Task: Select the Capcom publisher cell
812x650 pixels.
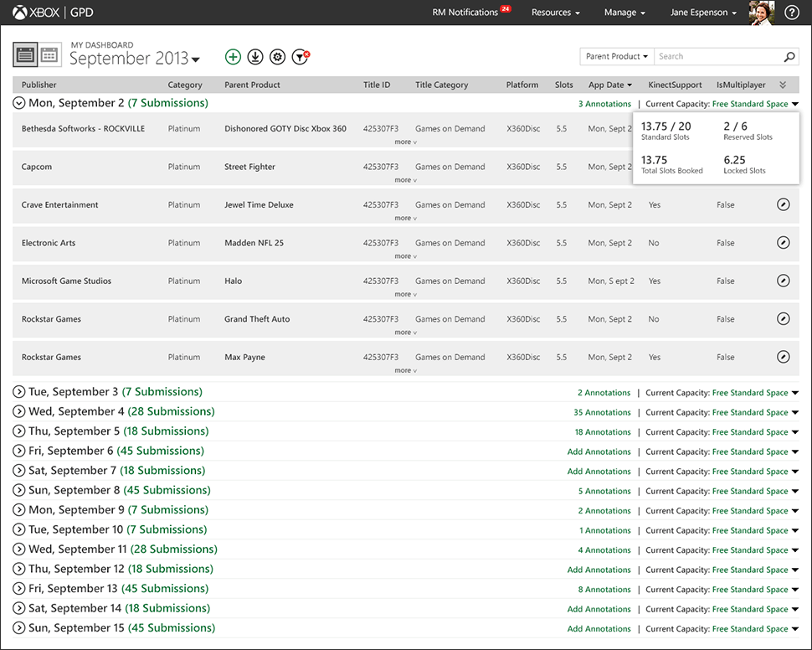Action: click(37, 167)
